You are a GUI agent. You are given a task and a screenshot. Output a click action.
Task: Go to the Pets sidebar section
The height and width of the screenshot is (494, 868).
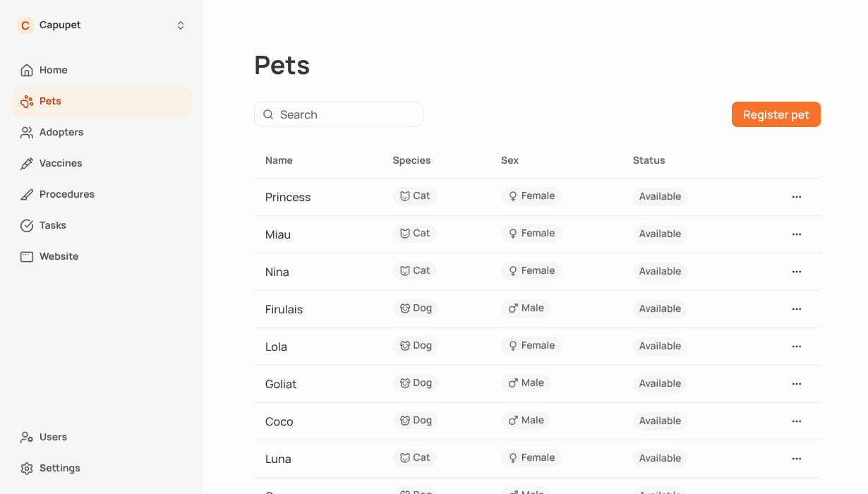[50, 101]
